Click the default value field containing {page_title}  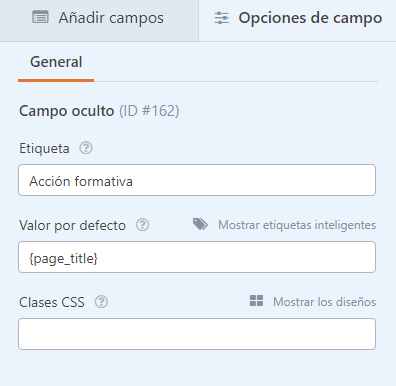[197, 257]
